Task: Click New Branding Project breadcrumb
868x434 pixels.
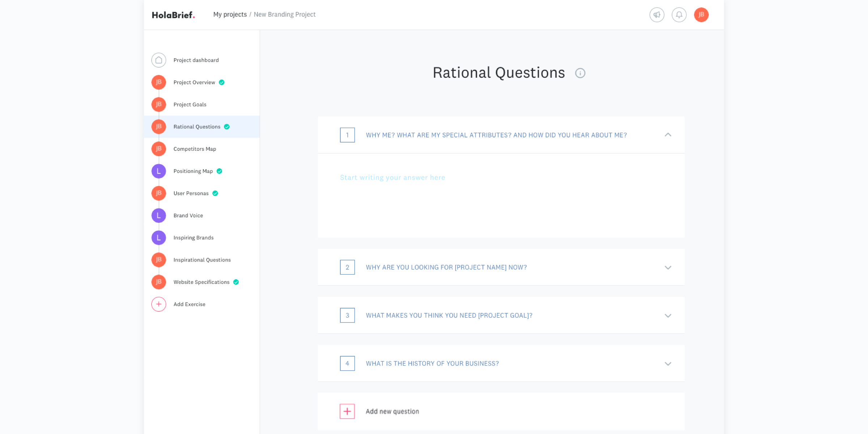Action: (285, 14)
